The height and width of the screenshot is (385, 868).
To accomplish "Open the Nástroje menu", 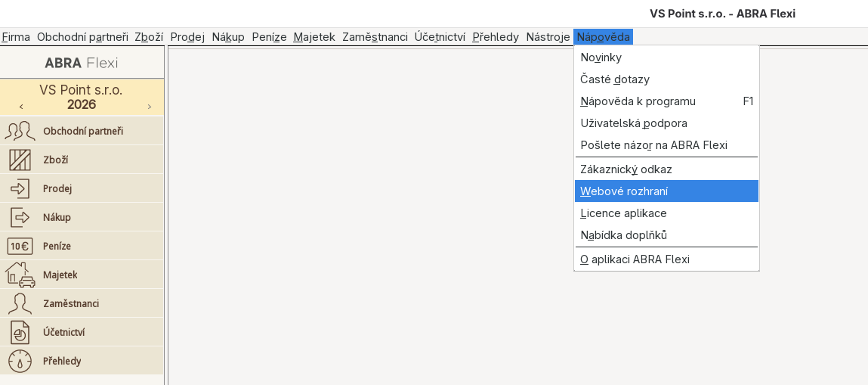I will pyautogui.click(x=548, y=37).
